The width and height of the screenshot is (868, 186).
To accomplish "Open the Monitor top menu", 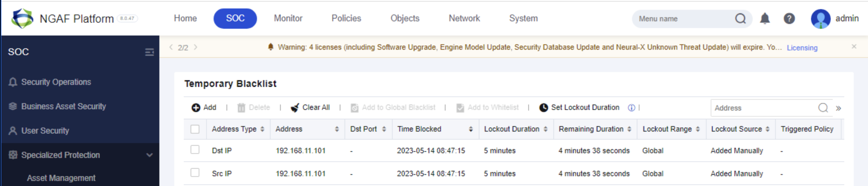I will (288, 18).
